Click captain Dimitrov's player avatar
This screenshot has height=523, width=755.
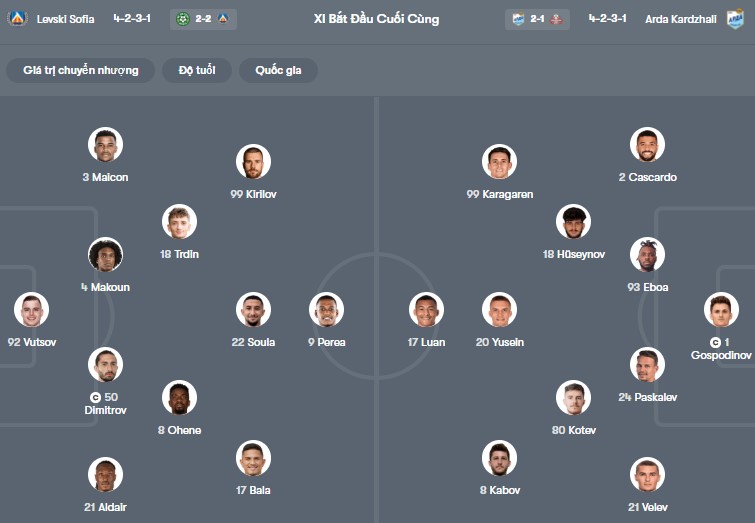tap(105, 364)
